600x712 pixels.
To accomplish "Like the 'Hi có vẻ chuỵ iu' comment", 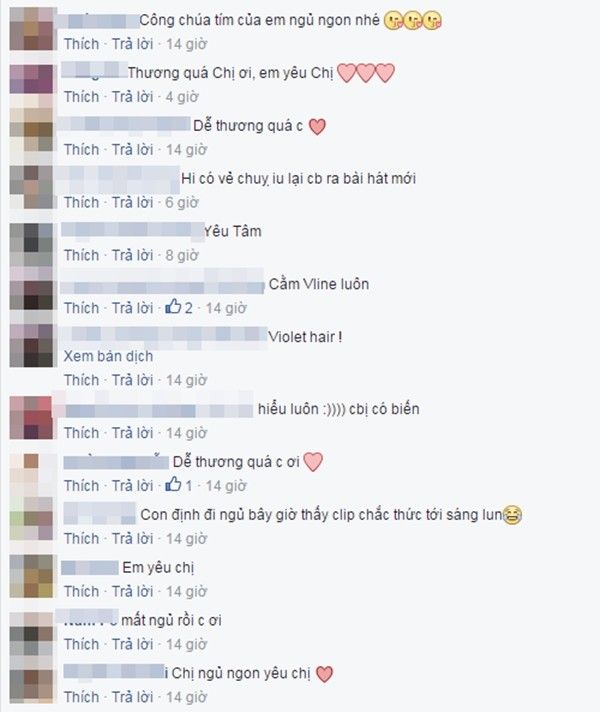I will point(81,202).
